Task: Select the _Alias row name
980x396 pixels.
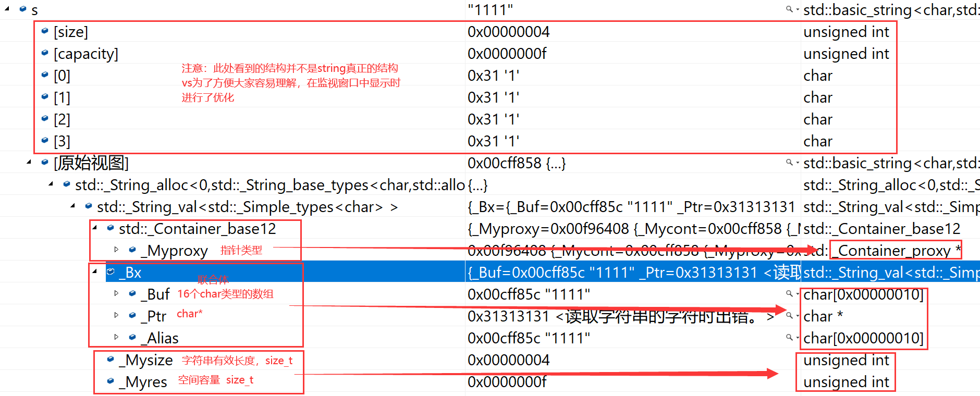Action: coord(160,338)
